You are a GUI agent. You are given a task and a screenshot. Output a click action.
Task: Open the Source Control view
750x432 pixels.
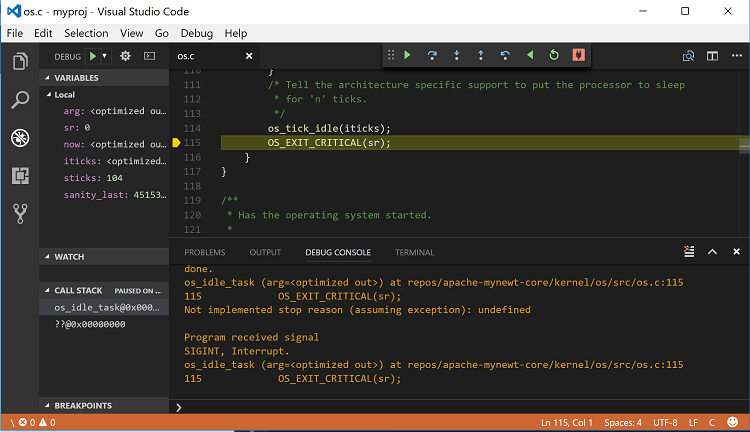(x=20, y=214)
